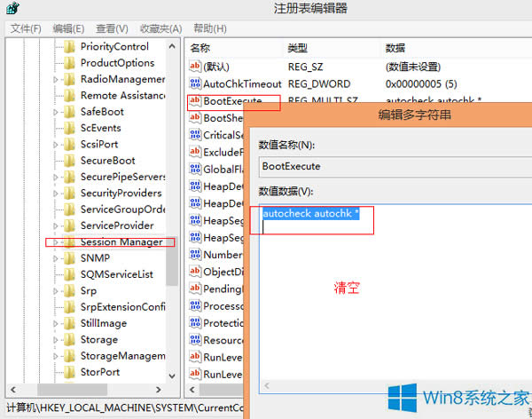Screen dimensions: 532x419
Task: Click the SQMServiceList folder icon
Action: [69, 275]
